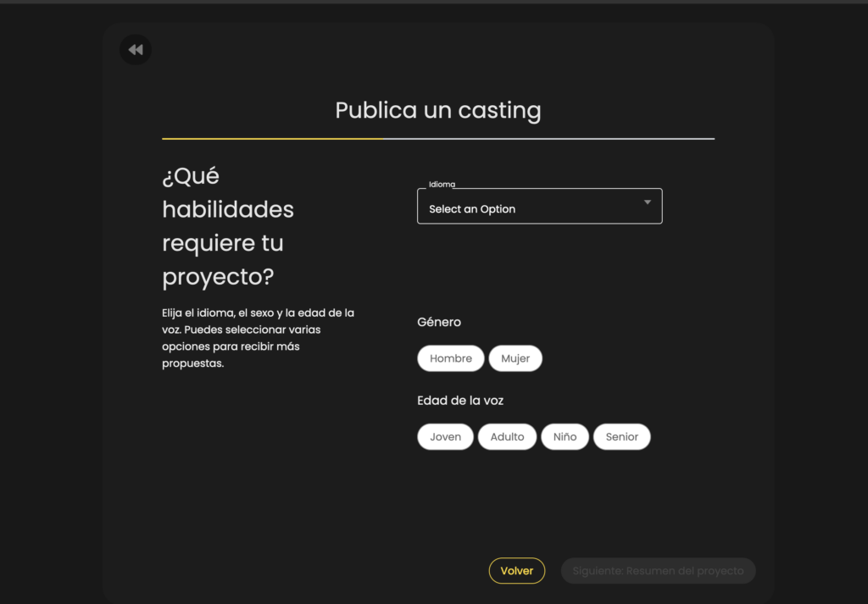
Task: Choose the Niño voice age chip
Action: (x=565, y=437)
